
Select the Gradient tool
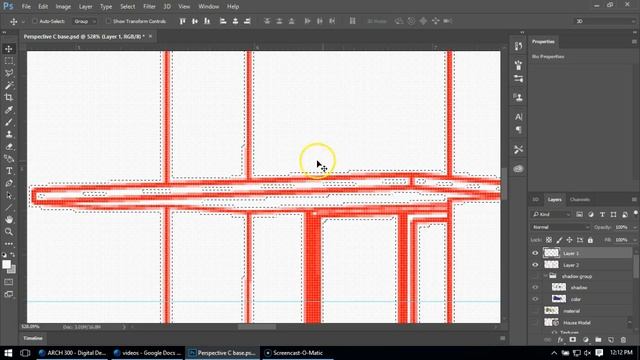pos(9,159)
